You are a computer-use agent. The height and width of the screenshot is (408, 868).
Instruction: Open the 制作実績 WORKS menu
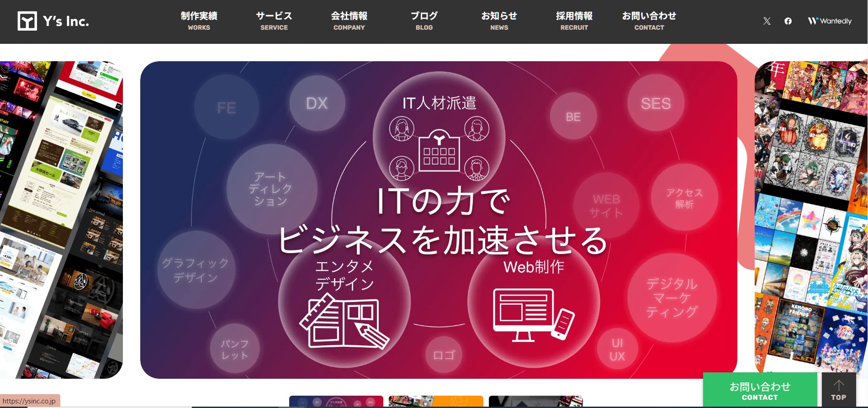click(x=199, y=21)
